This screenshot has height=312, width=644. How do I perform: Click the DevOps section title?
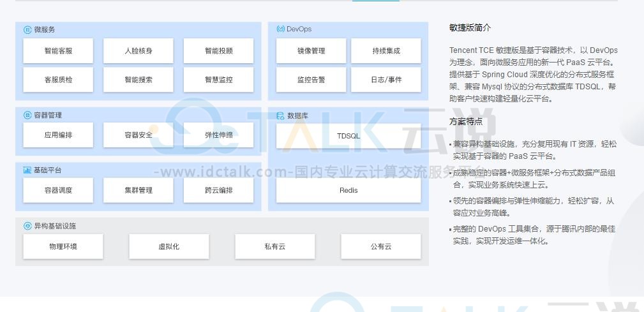(x=299, y=29)
